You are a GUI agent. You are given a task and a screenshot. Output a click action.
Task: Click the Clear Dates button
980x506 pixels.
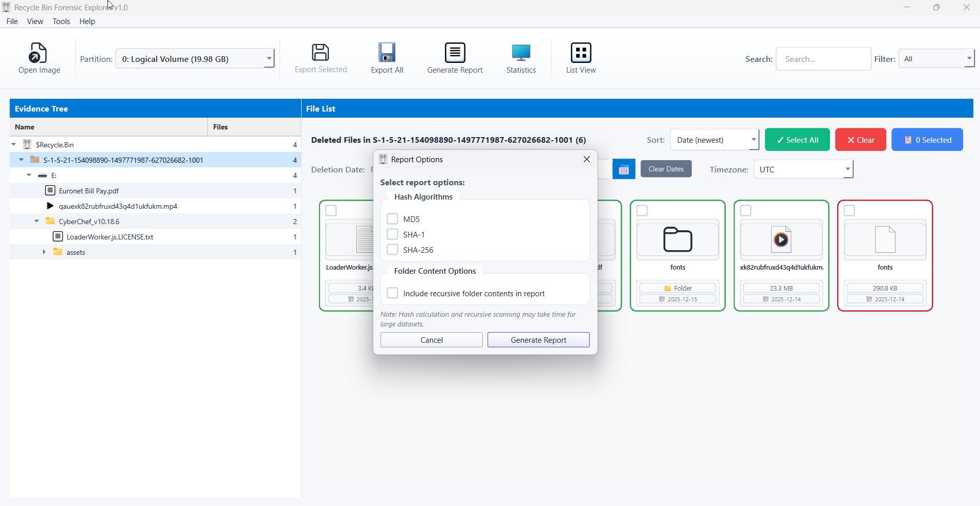[666, 169]
